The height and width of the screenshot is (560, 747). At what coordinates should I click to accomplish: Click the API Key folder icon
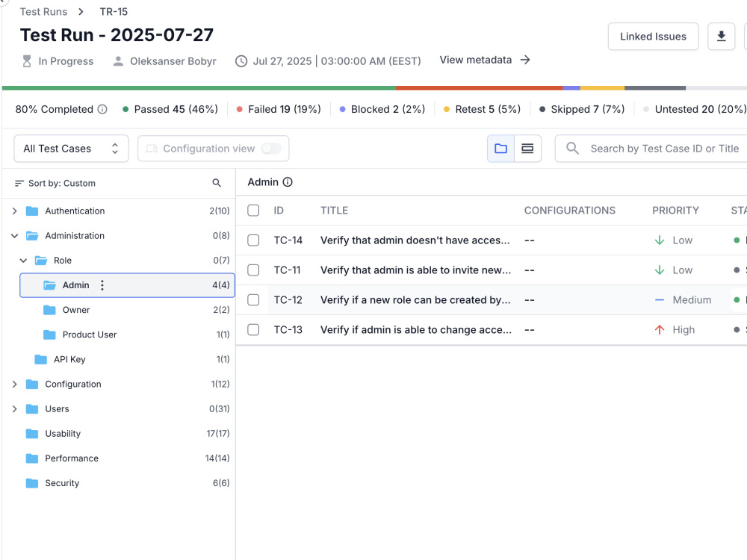pyautogui.click(x=41, y=360)
